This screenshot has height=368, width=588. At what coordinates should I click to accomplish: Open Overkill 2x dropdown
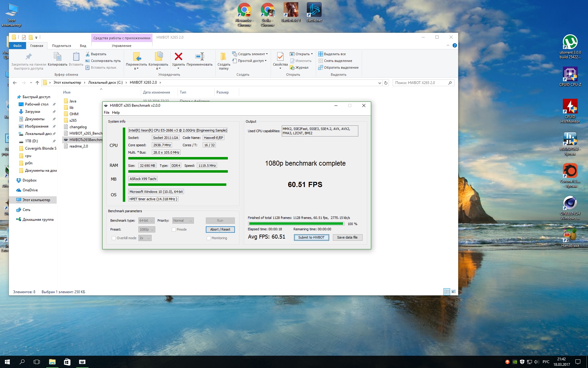[145, 238]
